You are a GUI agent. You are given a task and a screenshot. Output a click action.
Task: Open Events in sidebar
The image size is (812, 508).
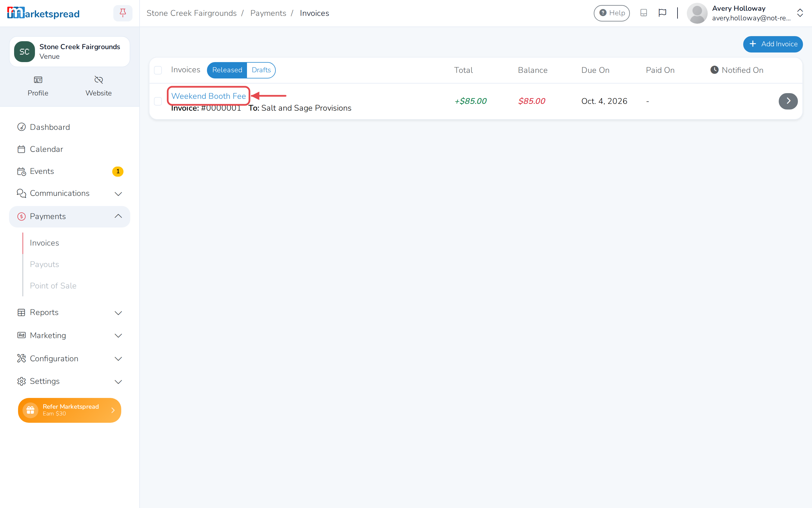point(69,171)
